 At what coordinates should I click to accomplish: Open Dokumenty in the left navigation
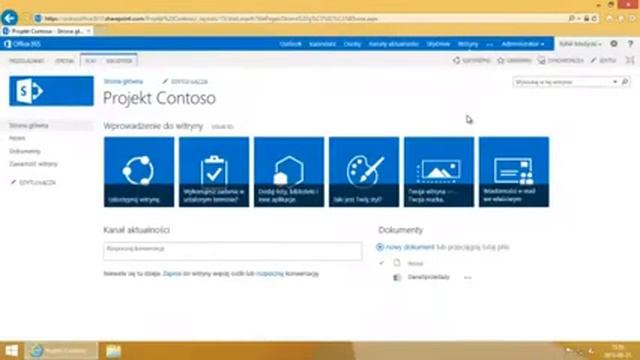25,151
